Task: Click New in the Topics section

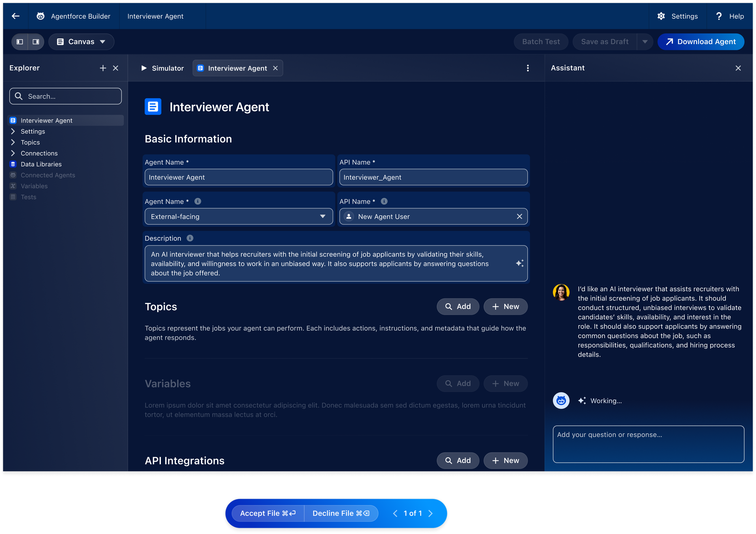Action: click(x=505, y=307)
